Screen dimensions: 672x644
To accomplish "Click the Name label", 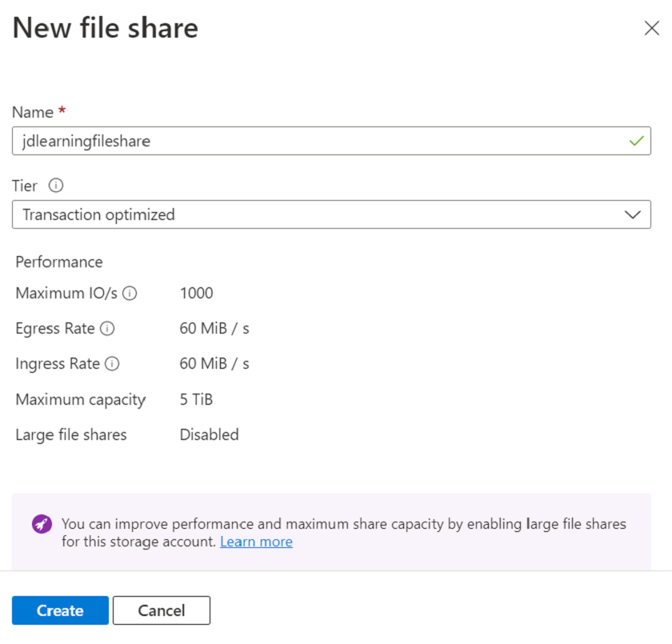I will click(32, 112).
